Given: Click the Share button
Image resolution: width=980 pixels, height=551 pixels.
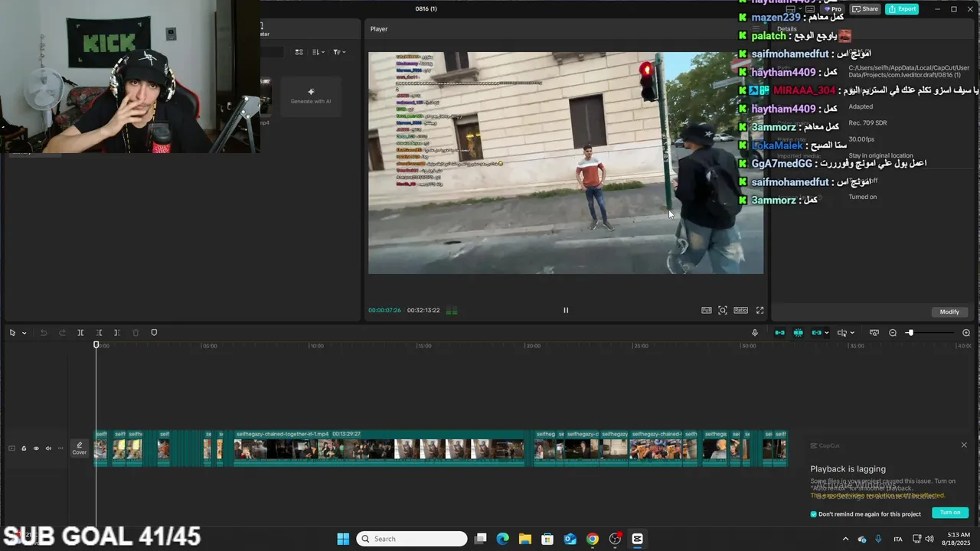Looking at the screenshot, I should point(865,9).
